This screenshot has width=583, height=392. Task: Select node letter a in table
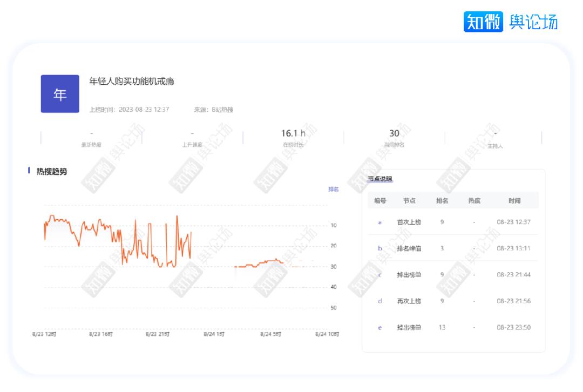pos(379,222)
